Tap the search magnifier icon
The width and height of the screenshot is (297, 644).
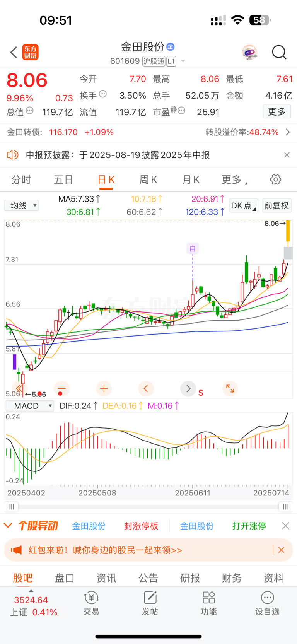pos(279,52)
